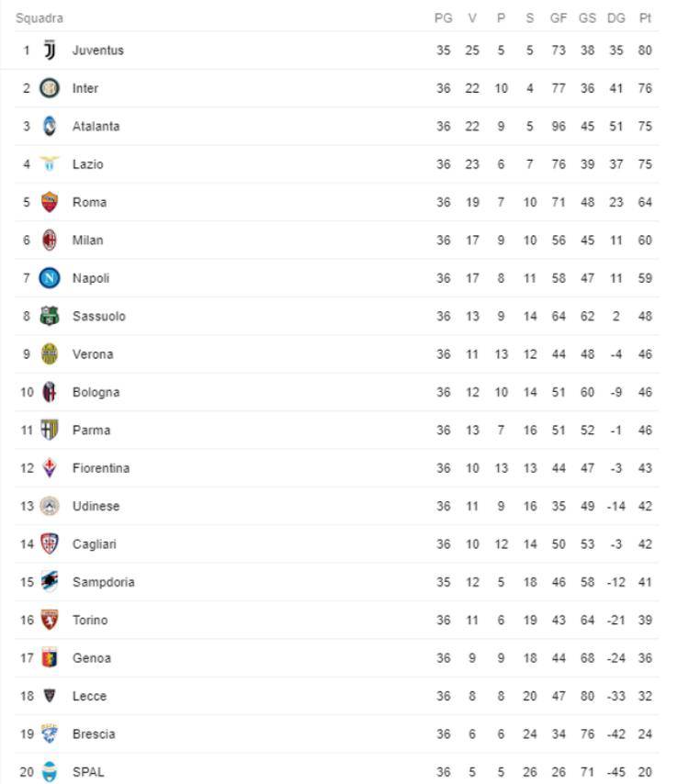Click the Juventus club crest icon
The width and height of the screenshot is (689, 784).
50,50
